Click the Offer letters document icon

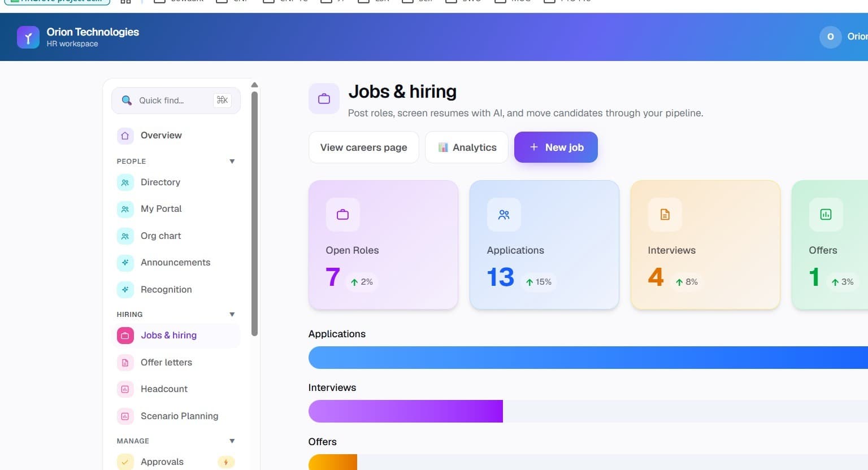[125, 363]
